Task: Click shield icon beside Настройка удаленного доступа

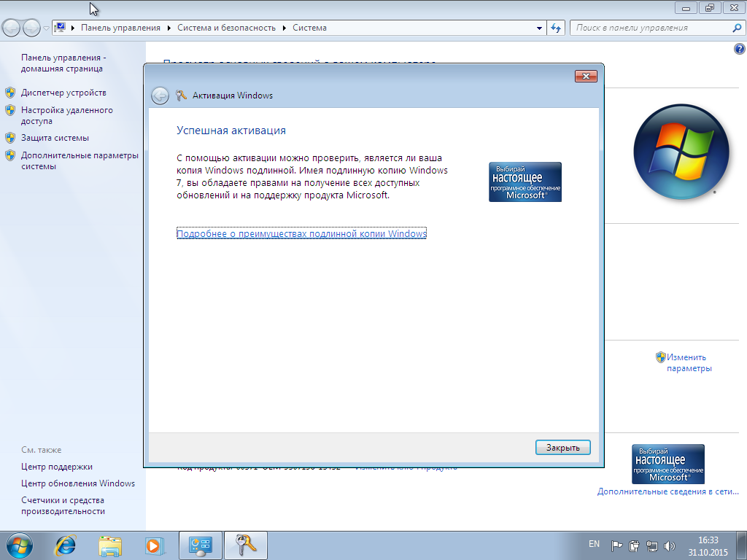Action: (x=10, y=110)
